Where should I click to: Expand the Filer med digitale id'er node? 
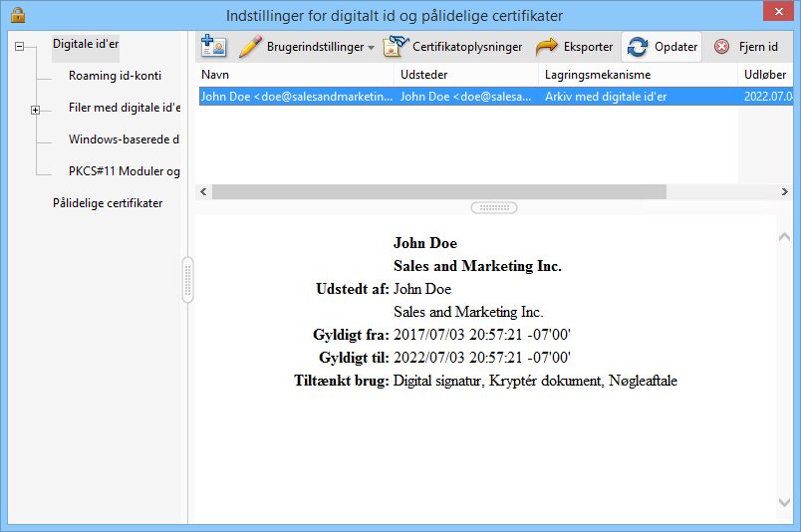(x=35, y=110)
